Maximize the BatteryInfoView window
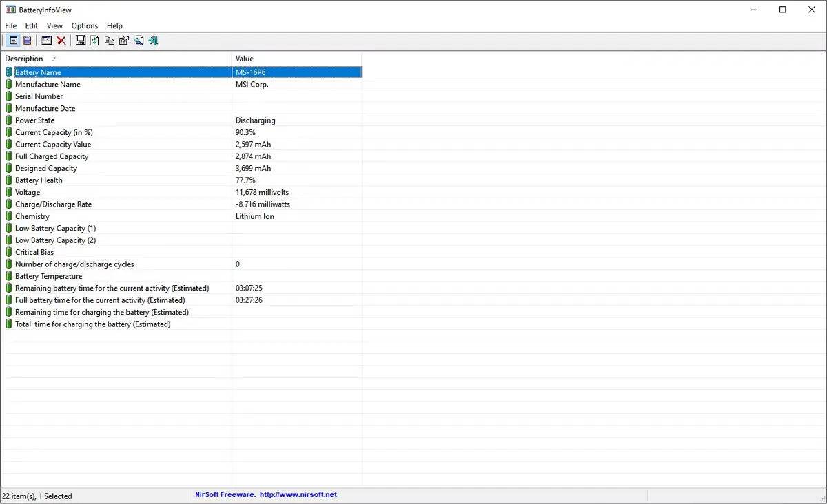This screenshot has height=504, width=827. point(783,10)
